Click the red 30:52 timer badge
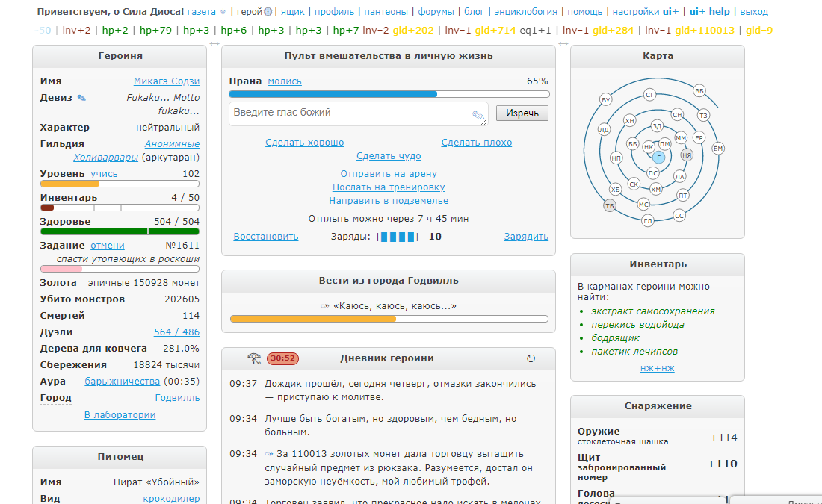The width and height of the screenshot is (822, 504). 283,358
